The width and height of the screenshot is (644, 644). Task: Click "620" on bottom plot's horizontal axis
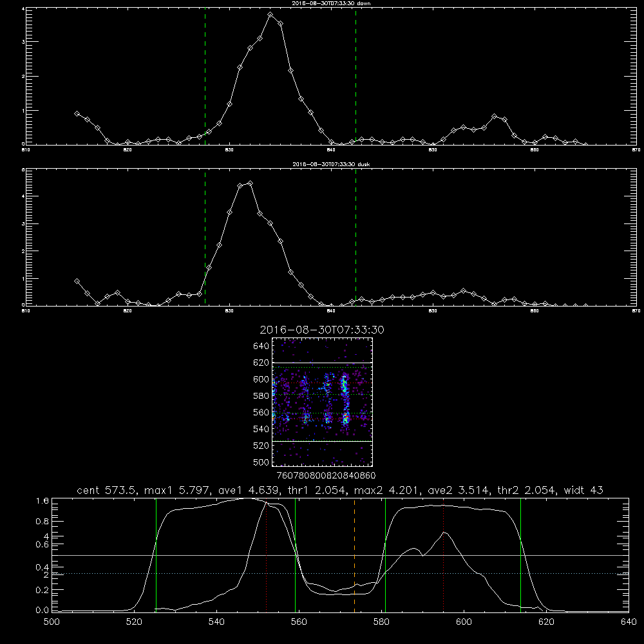[546, 622]
